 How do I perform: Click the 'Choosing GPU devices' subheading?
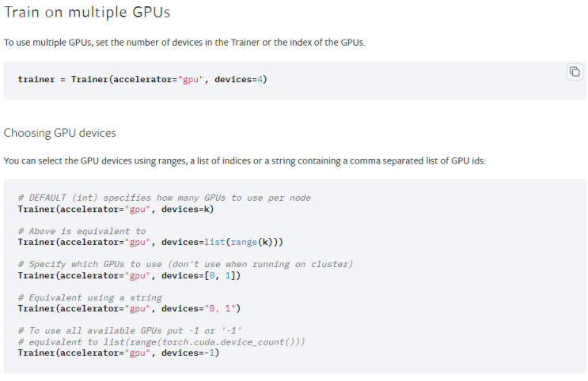60,133
